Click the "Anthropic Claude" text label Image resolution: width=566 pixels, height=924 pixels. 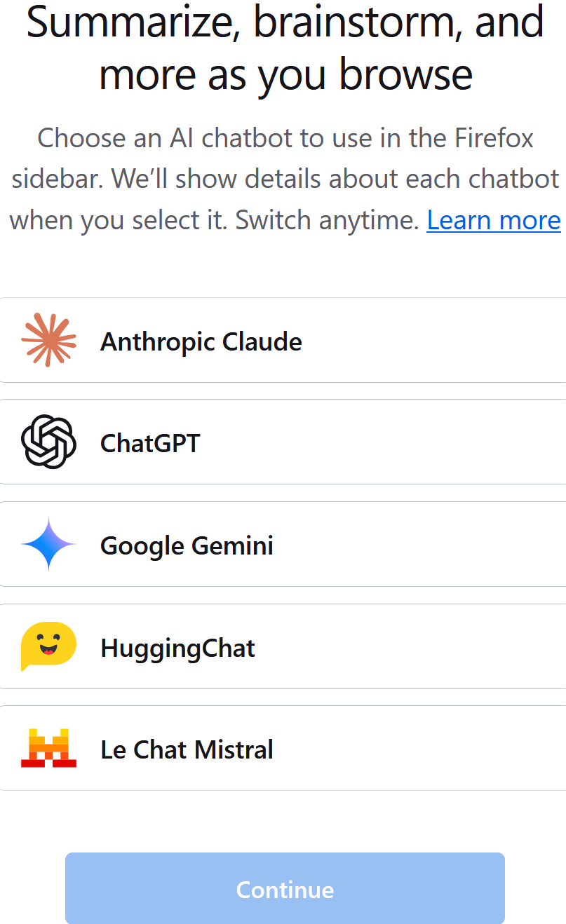click(201, 342)
